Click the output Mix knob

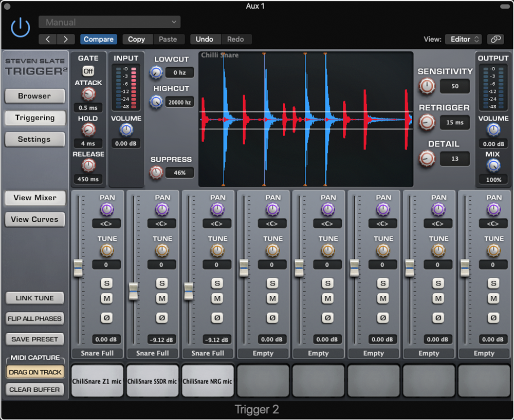pos(493,165)
